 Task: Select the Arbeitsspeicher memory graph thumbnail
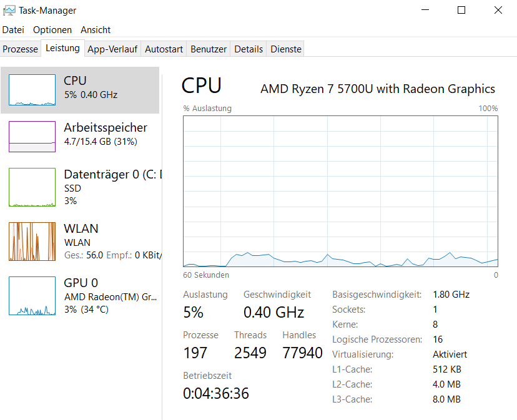32,137
